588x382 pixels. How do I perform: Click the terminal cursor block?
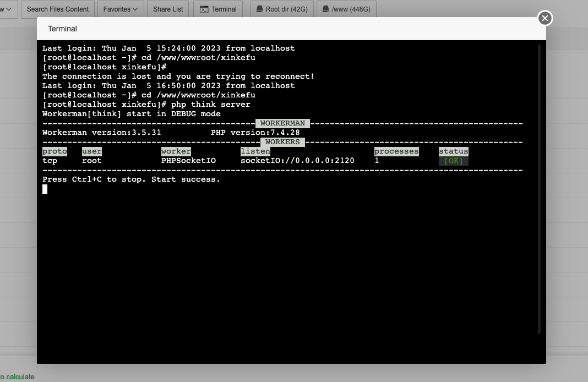45,189
